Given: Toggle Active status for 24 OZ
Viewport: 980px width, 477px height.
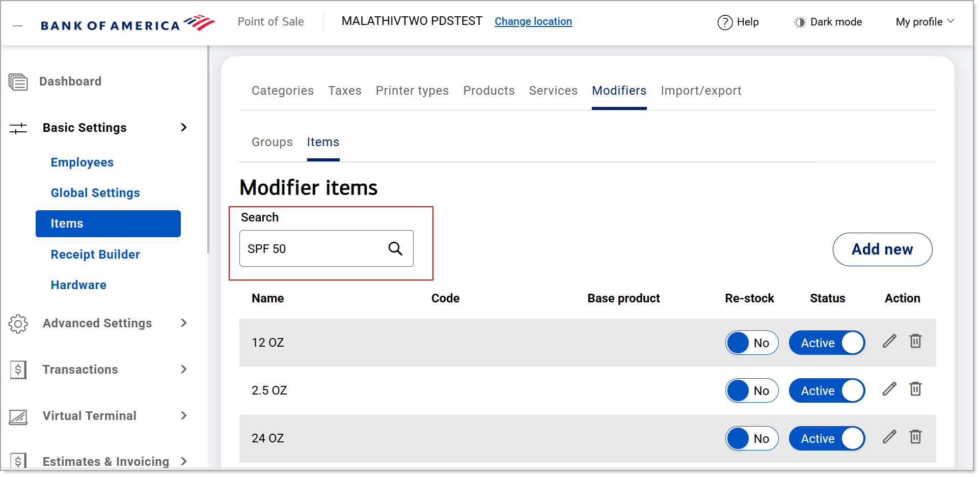Looking at the screenshot, I should [827, 439].
